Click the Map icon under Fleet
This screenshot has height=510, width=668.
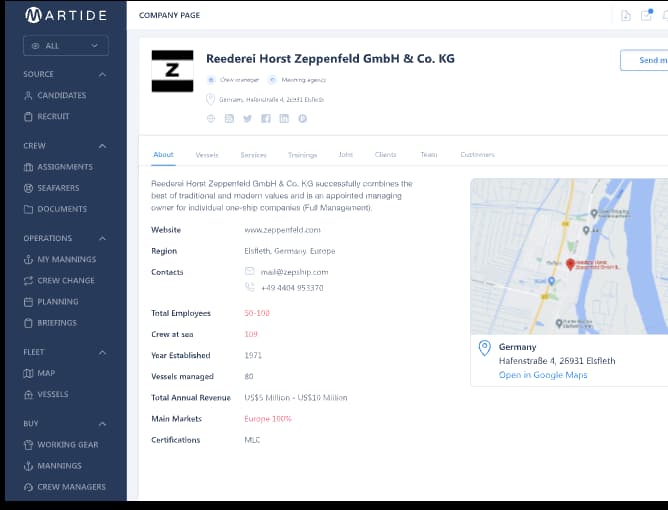28,373
